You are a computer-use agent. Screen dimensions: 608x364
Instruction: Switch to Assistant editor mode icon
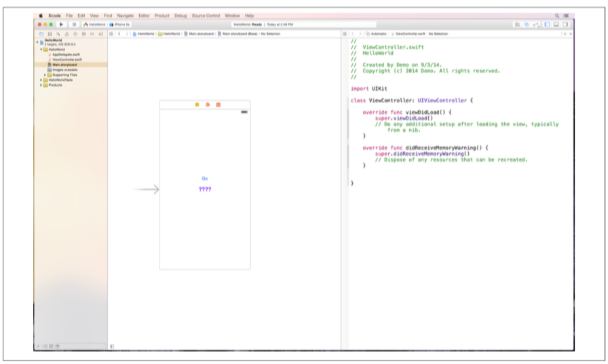pos(526,24)
